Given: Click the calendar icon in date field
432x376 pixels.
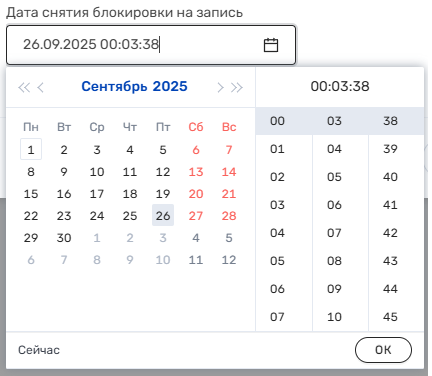Looking at the screenshot, I should (271, 45).
